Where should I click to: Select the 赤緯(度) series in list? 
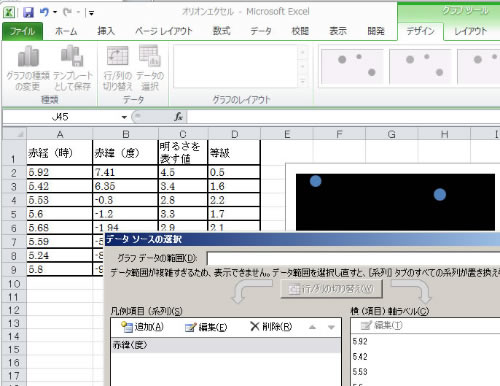(x=226, y=345)
